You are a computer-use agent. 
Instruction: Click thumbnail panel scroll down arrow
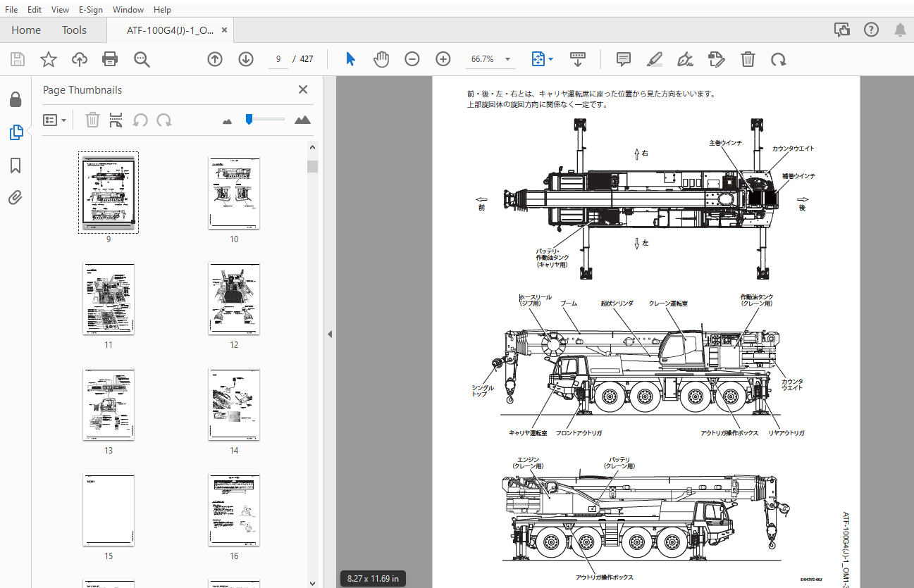point(312,582)
